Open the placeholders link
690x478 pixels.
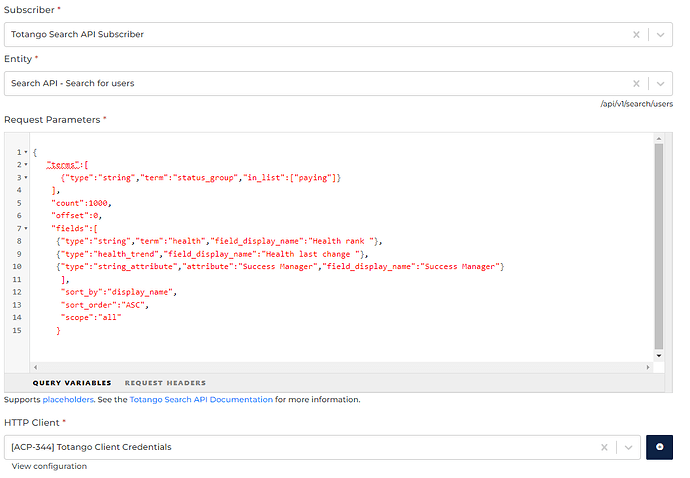click(x=68, y=400)
